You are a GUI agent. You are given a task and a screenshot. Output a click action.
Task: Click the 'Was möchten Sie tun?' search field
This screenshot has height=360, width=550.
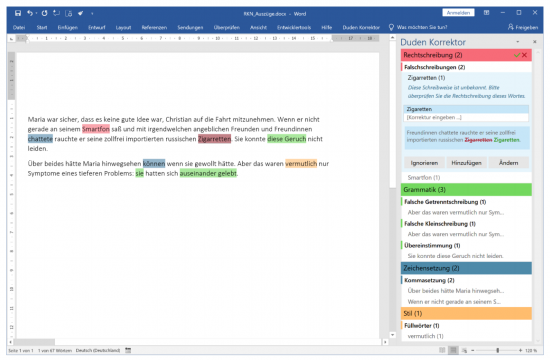(x=422, y=27)
